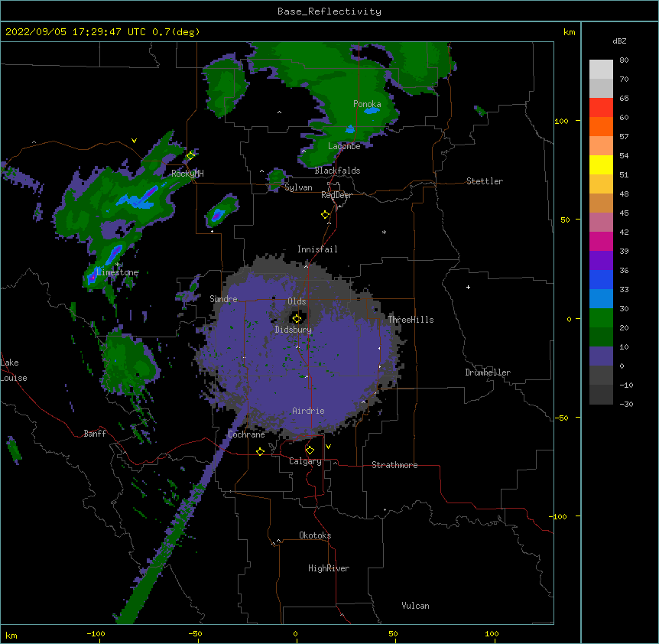The image size is (659, 644).
Task: Click the green 20-30 dBZ legend swatch
Action: point(601,318)
